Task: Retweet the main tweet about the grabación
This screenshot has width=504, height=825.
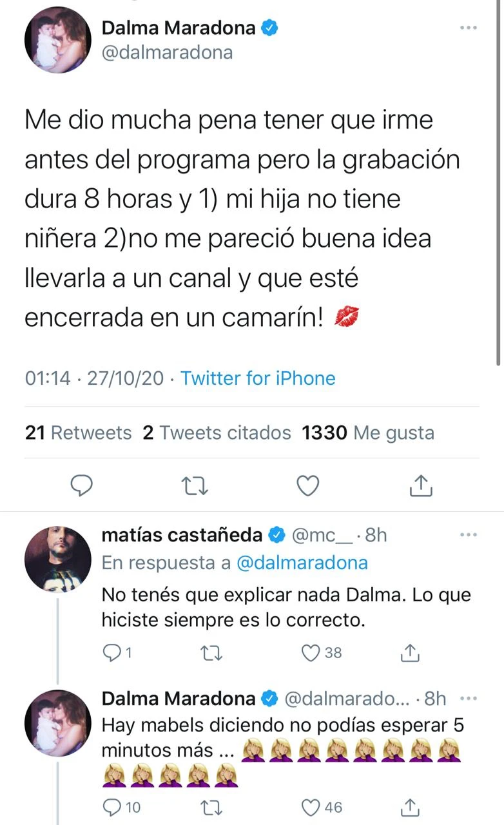Action: (x=195, y=485)
